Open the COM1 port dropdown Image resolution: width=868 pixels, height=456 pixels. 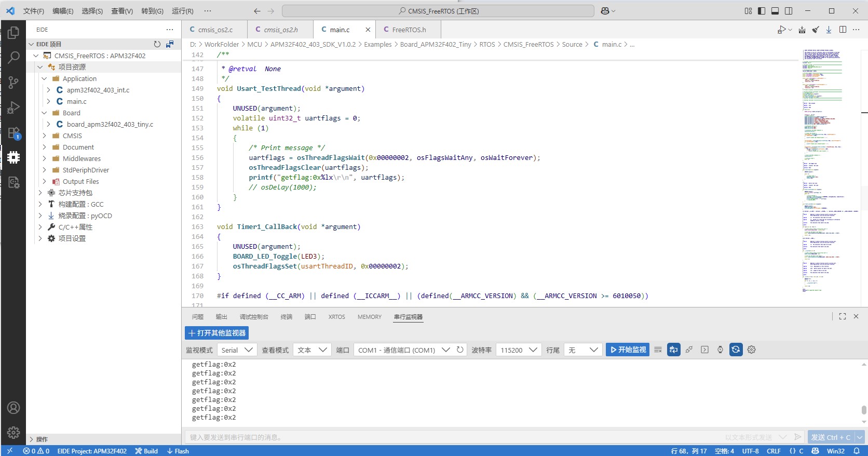(403, 350)
